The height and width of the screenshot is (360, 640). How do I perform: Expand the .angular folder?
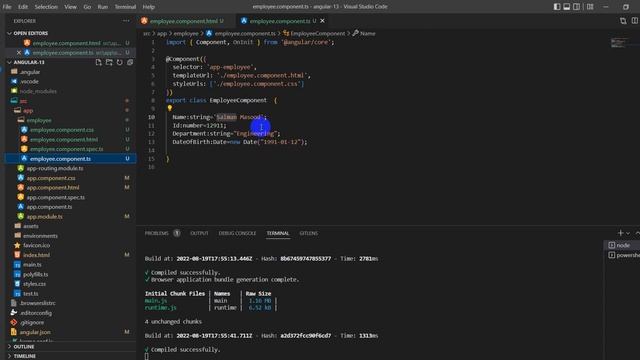coord(30,72)
